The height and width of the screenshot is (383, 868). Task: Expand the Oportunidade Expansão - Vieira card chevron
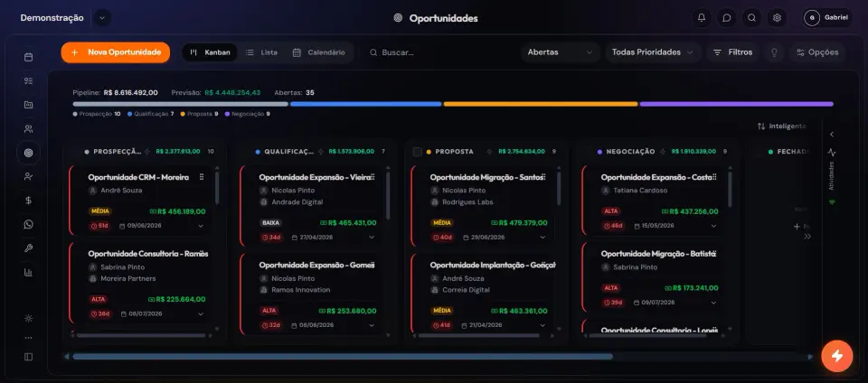(x=372, y=238)
